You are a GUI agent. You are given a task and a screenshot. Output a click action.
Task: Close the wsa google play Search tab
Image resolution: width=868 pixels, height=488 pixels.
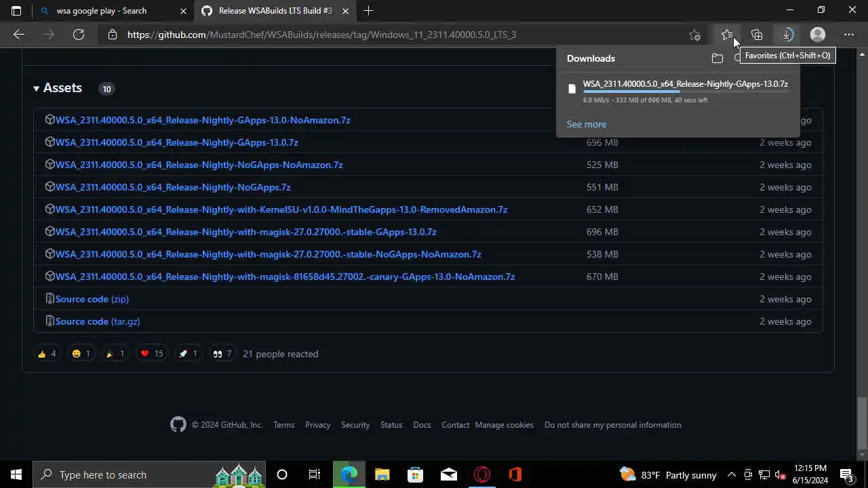(183, 11)
